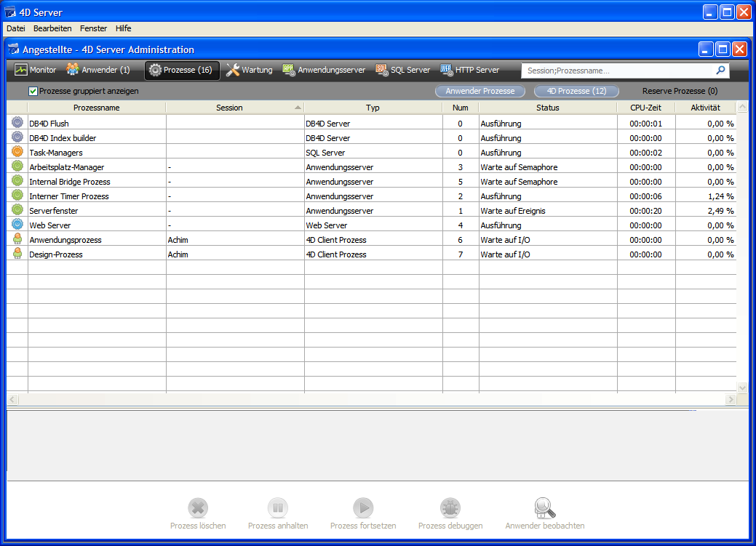Sort by the Prozessname column header
This screenshot has height=546, width=756.
coord(96,108)
